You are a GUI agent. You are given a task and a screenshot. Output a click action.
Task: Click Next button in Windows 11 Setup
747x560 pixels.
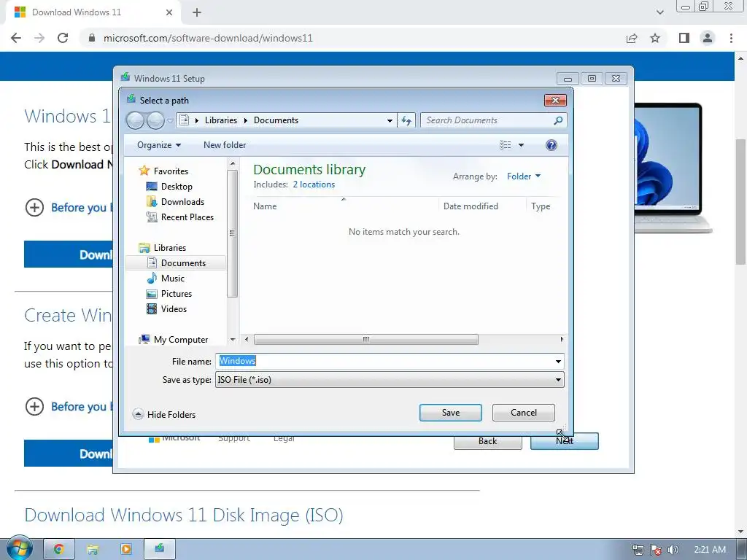tap(565, 442)
